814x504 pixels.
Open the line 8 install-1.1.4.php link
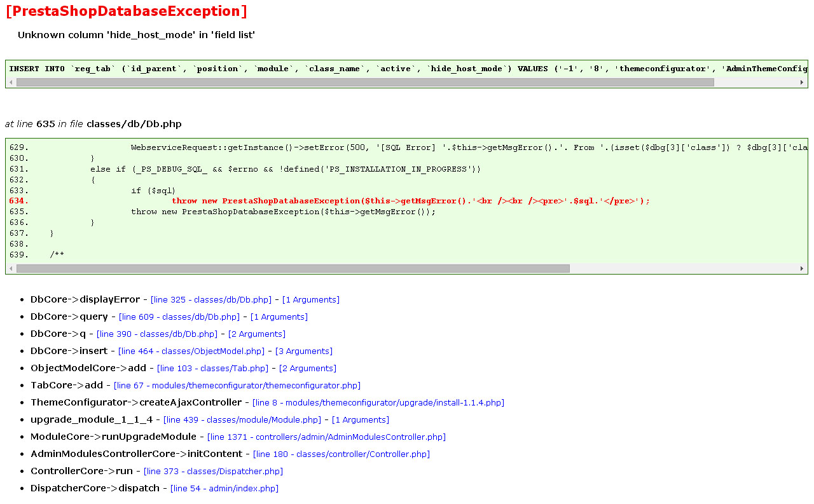click(x=378, y=402)
